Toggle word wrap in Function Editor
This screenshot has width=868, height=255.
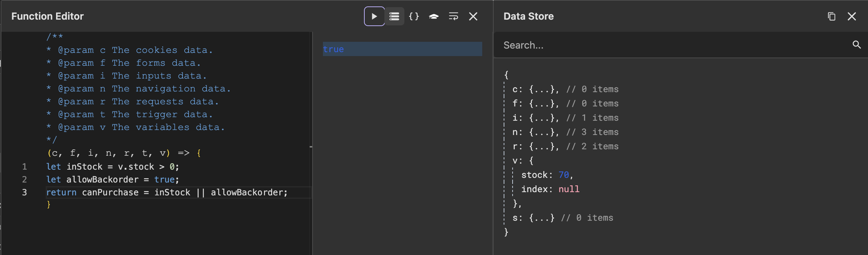point(453,16)
